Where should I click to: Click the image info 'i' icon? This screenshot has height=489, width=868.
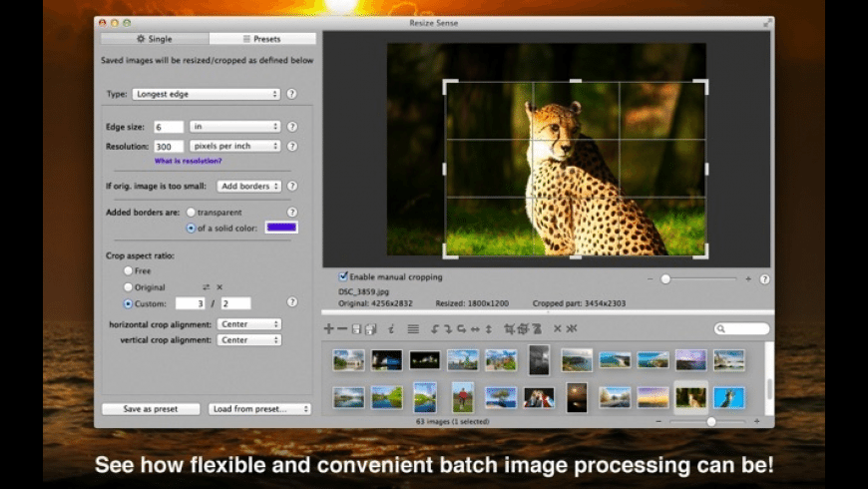pyautogui.click(x=392, y=328)
